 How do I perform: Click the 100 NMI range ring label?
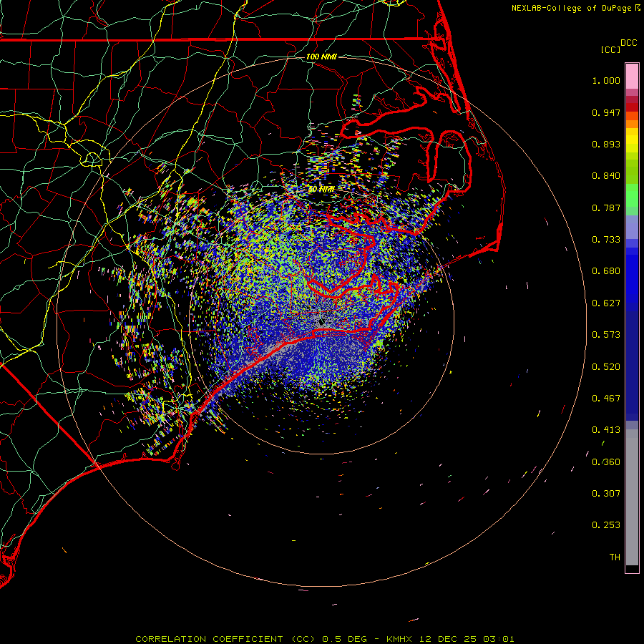click(x=321, y=57)
